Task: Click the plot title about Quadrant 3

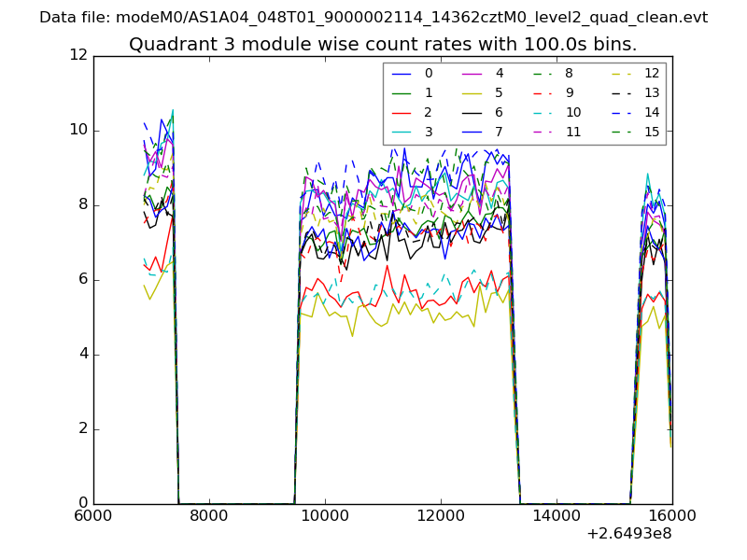Action: (x=383, y=44)
